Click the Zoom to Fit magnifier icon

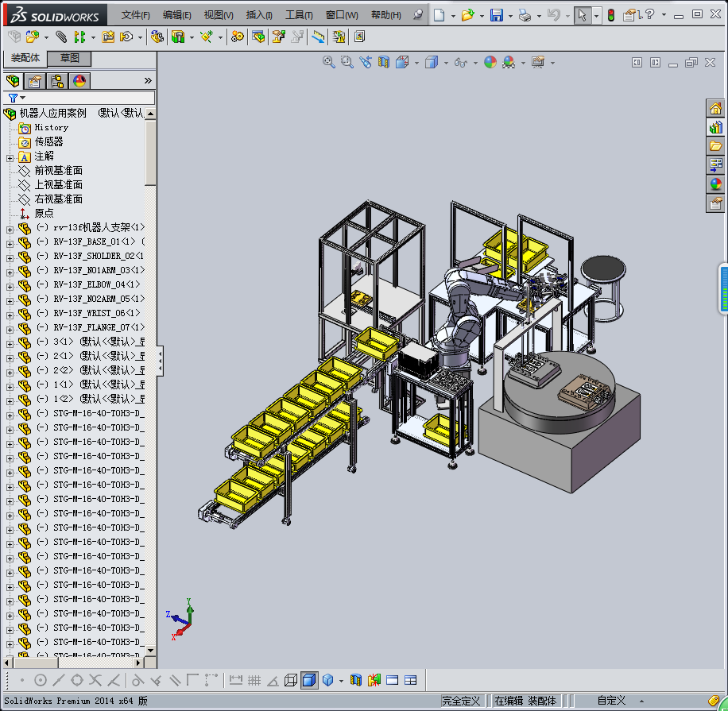(328, 62)
